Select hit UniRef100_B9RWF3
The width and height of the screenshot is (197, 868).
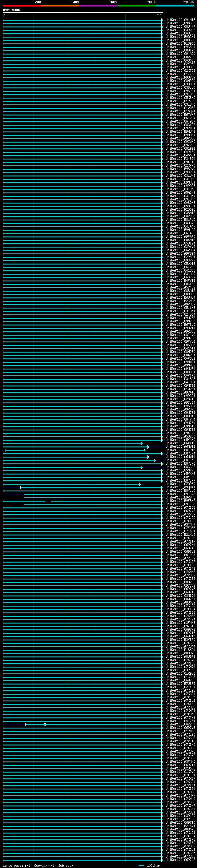[180, 497]
